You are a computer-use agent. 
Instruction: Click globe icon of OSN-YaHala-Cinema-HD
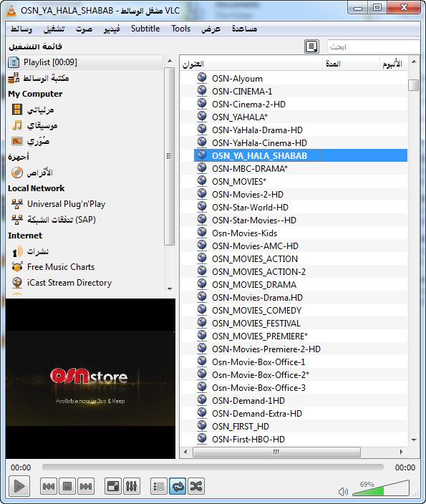202,142
